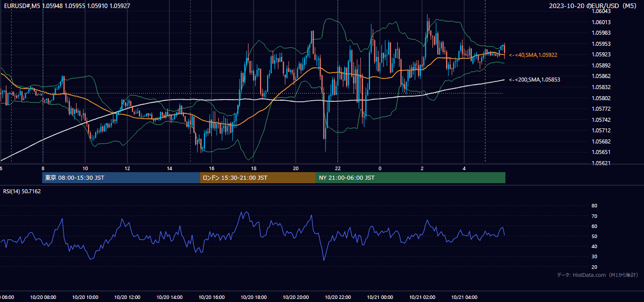Click price axis value 1.05892
Viewport: 644px width, 302px height.
point(601,65)
